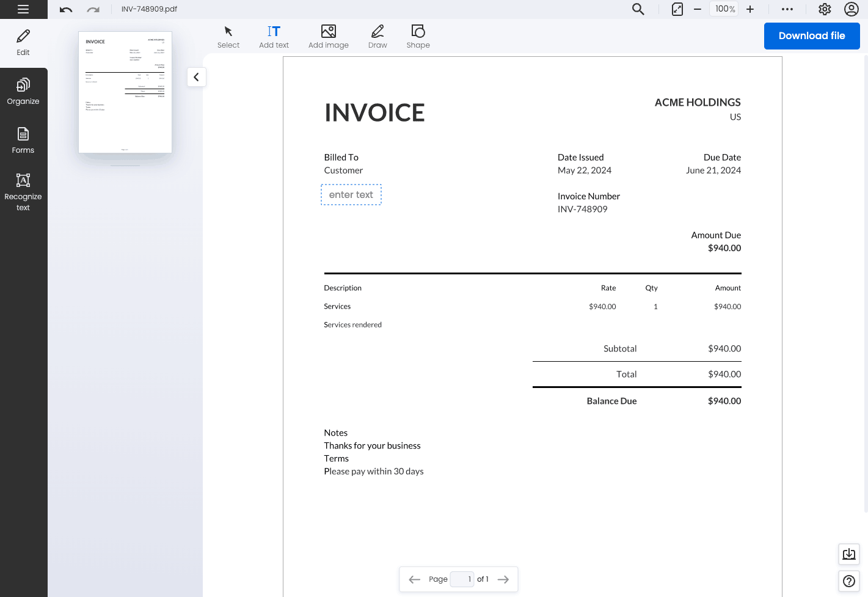Redo the last action
The image size is (868, 597).
coord(93,9)
